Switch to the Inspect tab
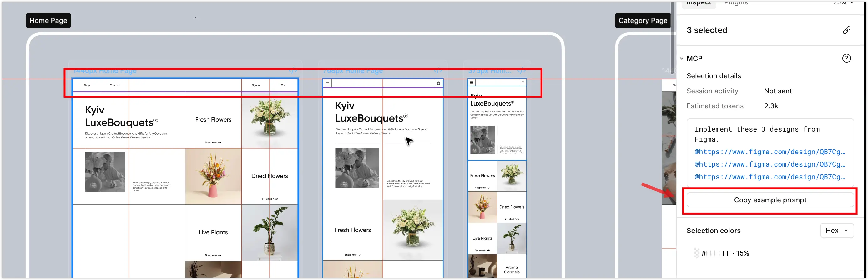Screen dimensions: 868x280 click(699, 3)
